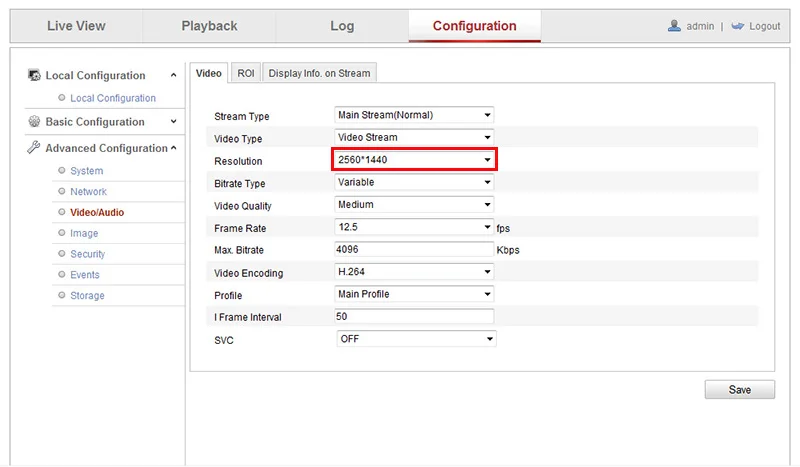Open the Events settings link

click(85, 275)
